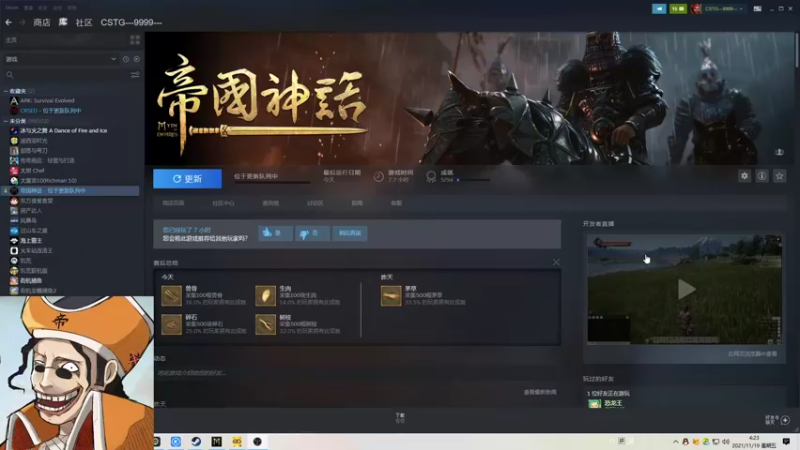Screen dimensions: 800x450
Task: Open the 游戏 library filter dropdown
Action: click(60, 59)
